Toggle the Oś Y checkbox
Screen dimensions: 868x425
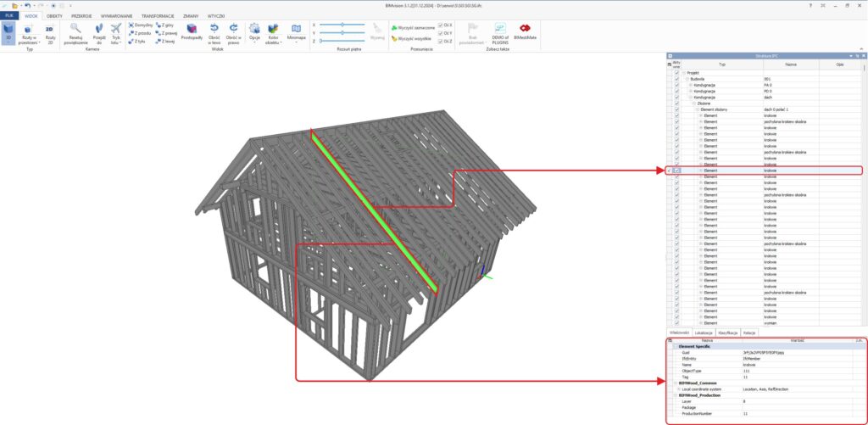tap(441, 33)
